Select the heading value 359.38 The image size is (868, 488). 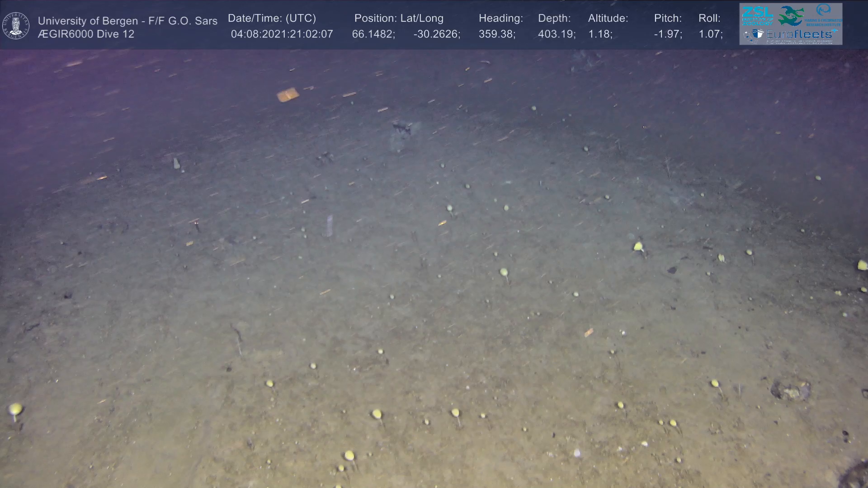pyautogui.click(x=496, y=34)
